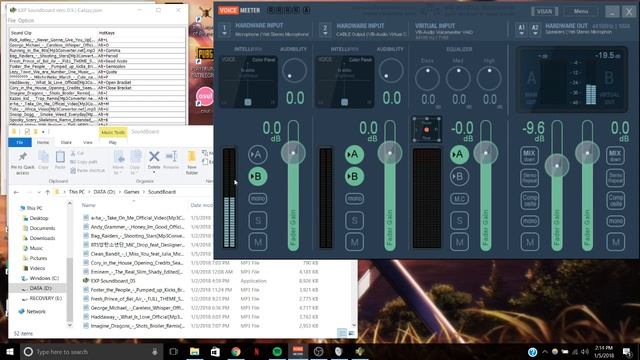
Task: Toggle bus A on Hardware Input 1
Action: pos(258,154)
